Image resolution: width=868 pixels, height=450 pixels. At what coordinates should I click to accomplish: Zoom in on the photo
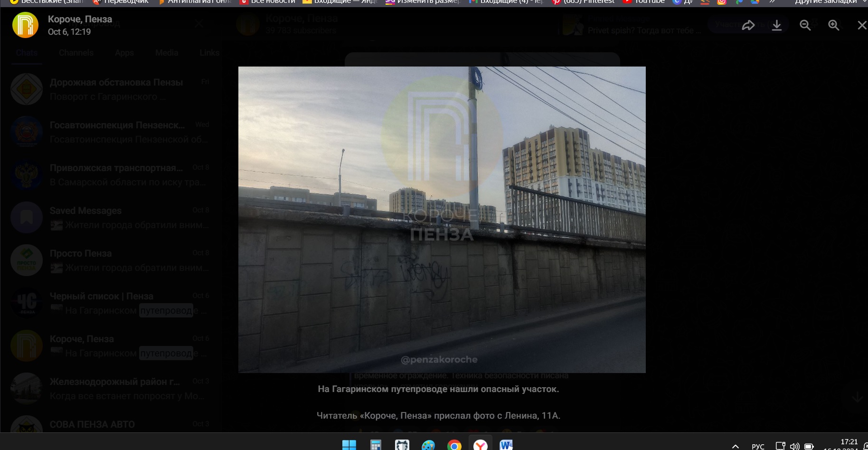pos(834,26)
